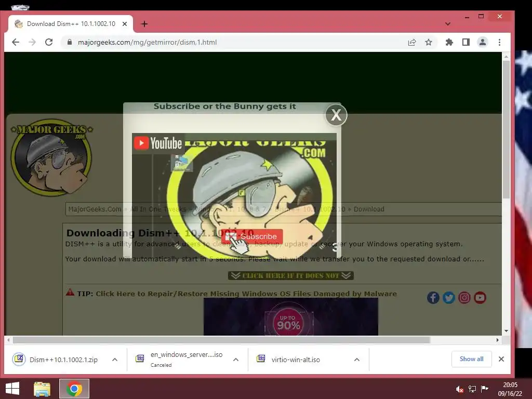Open the Action Center flag icon
Screen dimensions: 532x399
pos(485,389)
